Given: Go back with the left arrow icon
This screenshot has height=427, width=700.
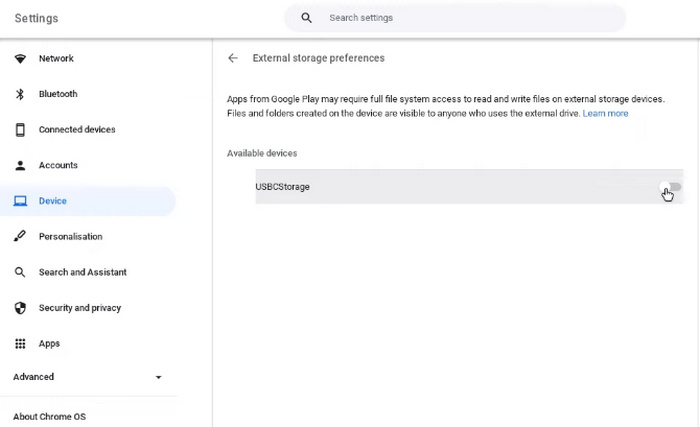Looking at the screenshot, I should (233, 58).
